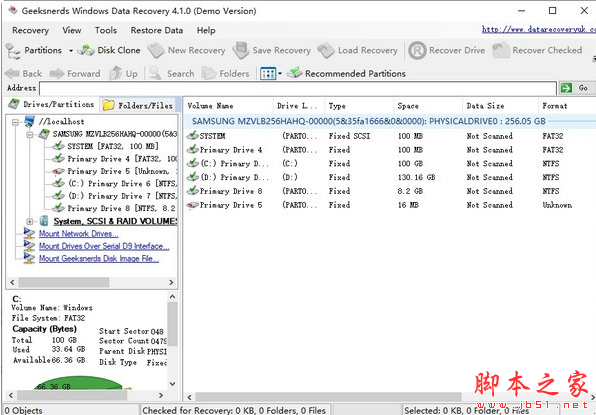The width and height of the screenshot is (596, 415).
Task: Sort by Drive L... column header
Action: [x=299, y=106]
